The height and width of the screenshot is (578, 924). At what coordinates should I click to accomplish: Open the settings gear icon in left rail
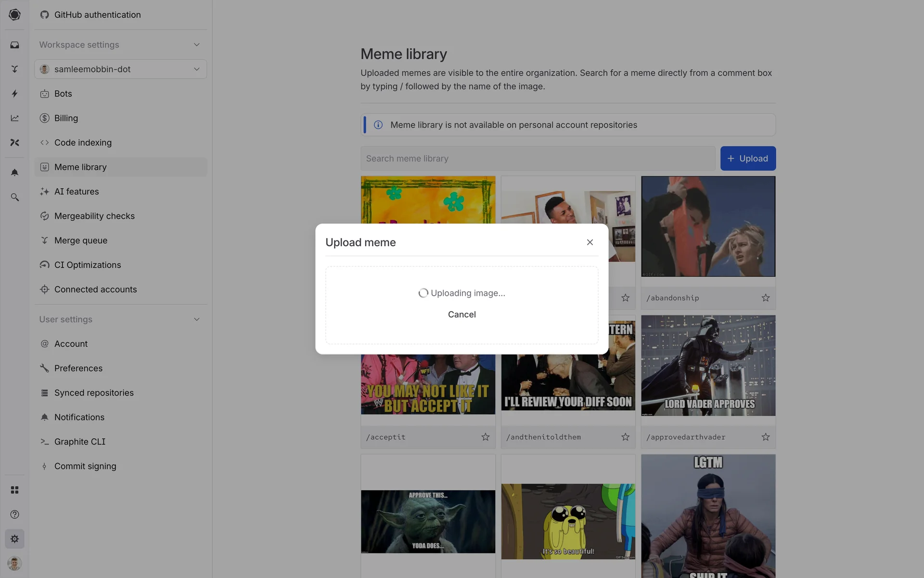point(14,539)
